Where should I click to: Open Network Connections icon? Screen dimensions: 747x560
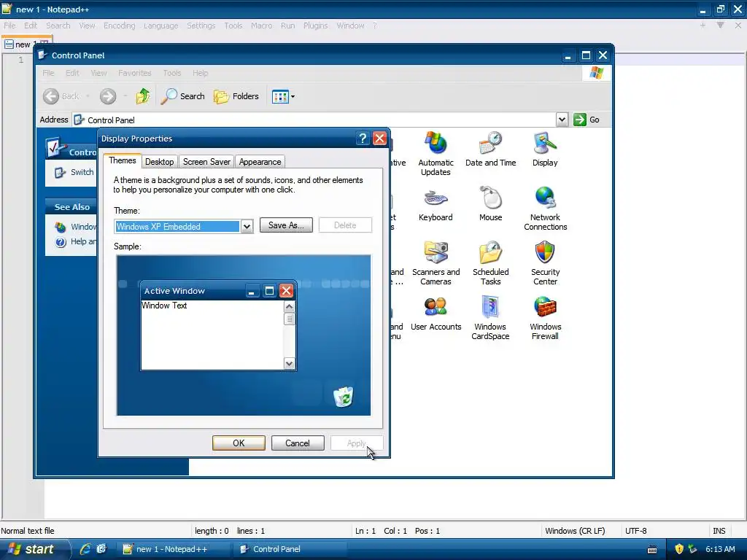(546, 209)
